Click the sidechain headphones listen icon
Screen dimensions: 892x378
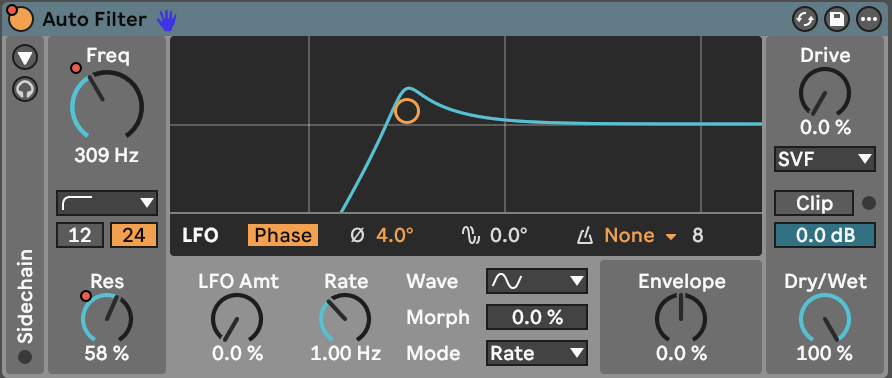[x=25, y=89]
